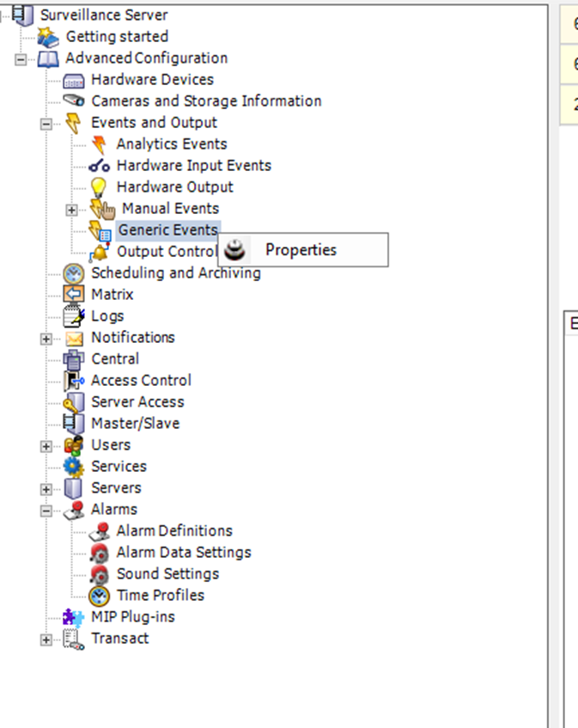The height and width of the screenshot is (728, 578).
Task: Click the Hardware Output lightbulb icon
Action: pos(100,187)
